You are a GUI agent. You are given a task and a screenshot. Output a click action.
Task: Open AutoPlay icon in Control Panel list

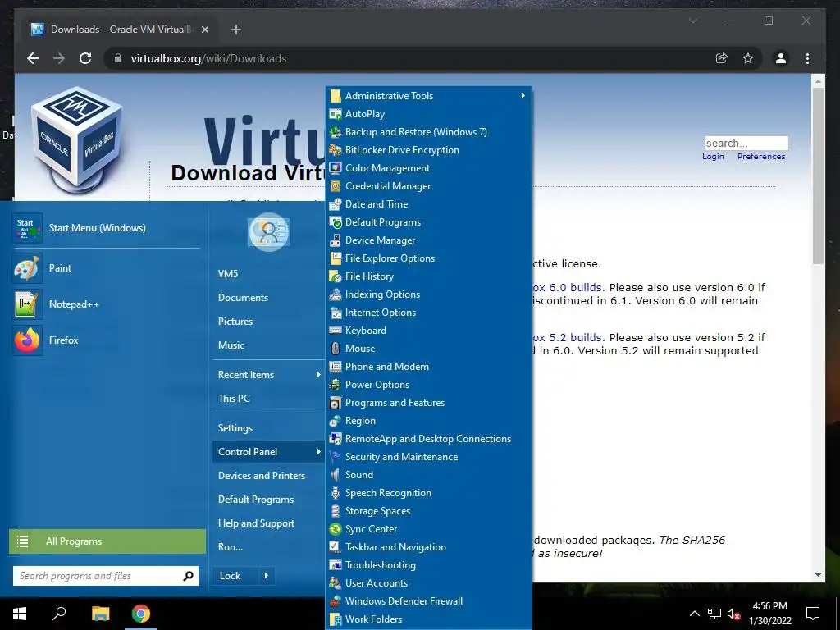tap(336, 113)
